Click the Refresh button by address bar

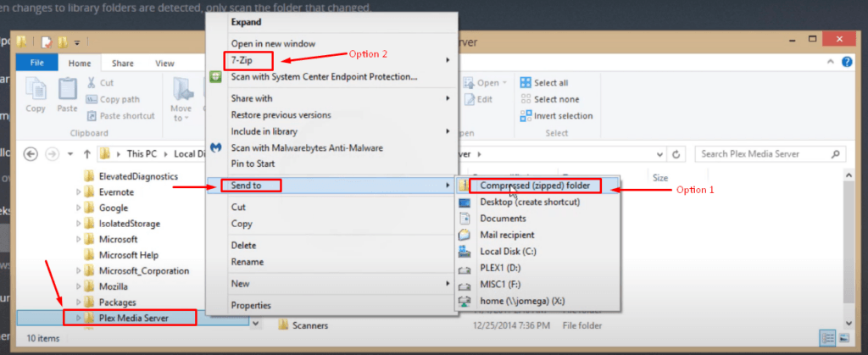pyautogui.click(x=676, y=154)
